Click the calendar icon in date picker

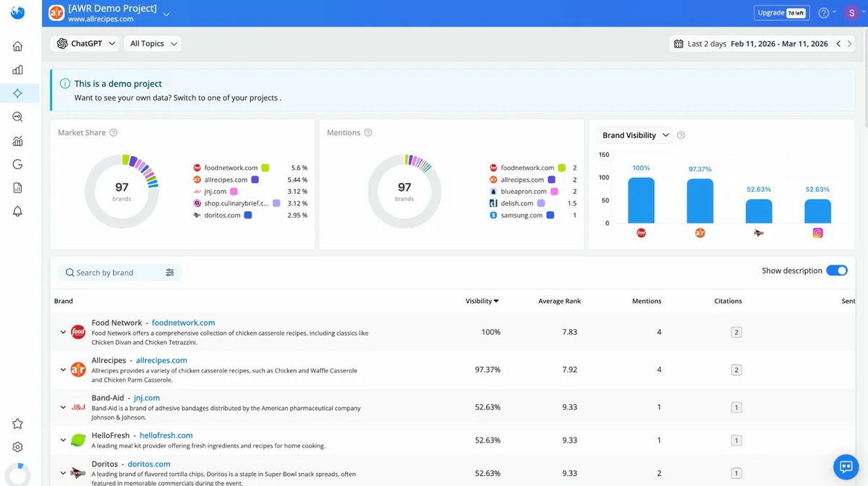point(678,44)
